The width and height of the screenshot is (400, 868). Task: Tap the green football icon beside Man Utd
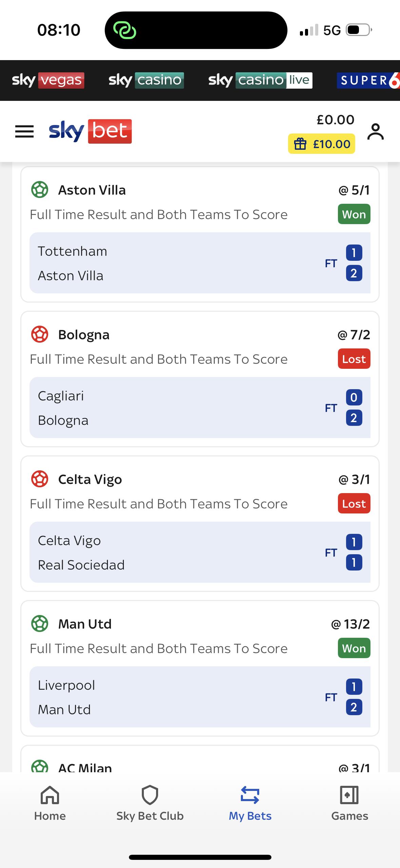pos(40,624)
